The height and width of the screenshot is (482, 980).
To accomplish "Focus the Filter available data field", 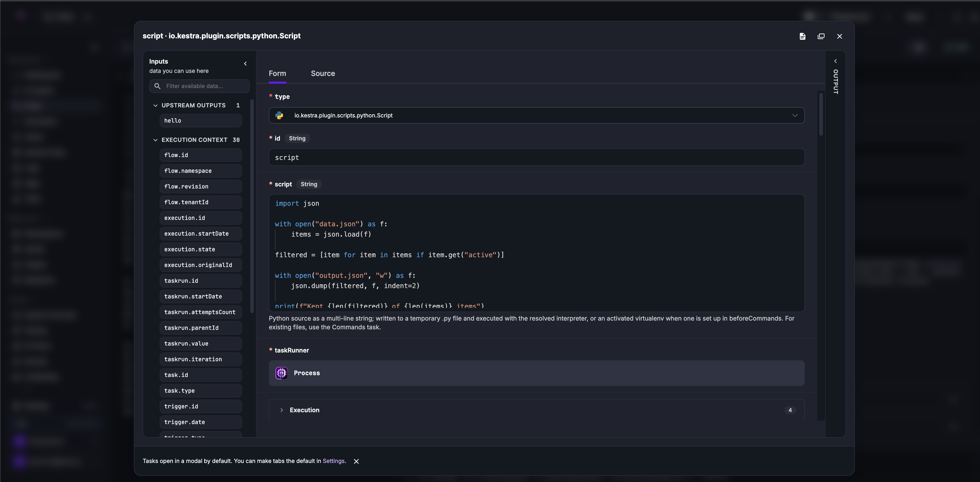I will pos(199,86).
